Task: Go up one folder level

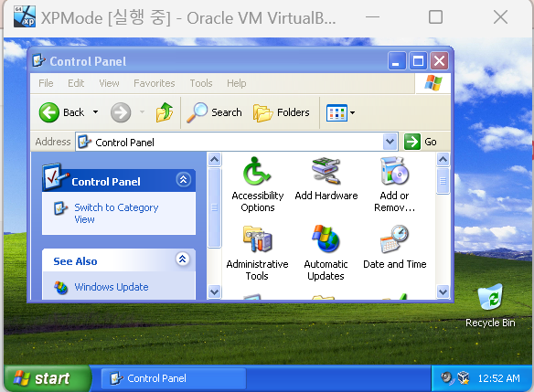Action: click(165, 112)
